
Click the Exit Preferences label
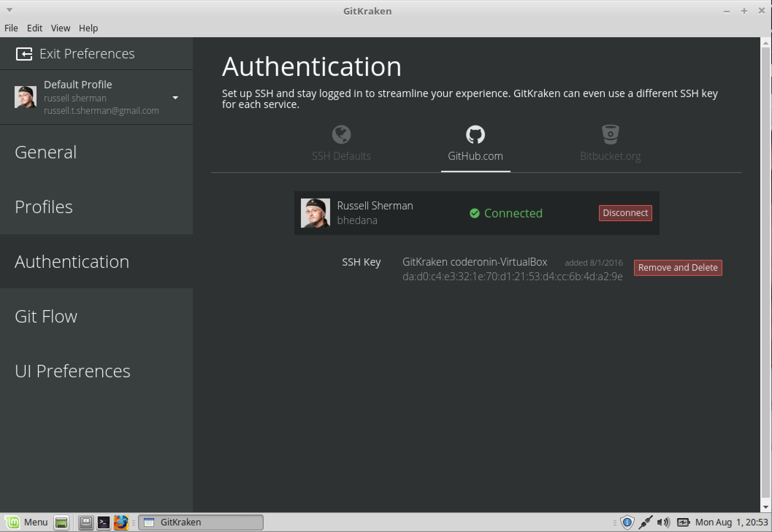[x=87, y=54]
